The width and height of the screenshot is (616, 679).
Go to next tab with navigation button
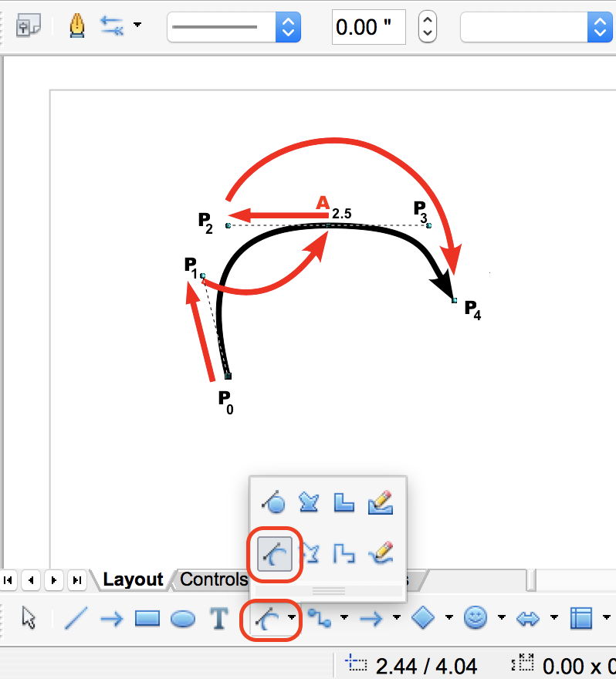[54, 579]
